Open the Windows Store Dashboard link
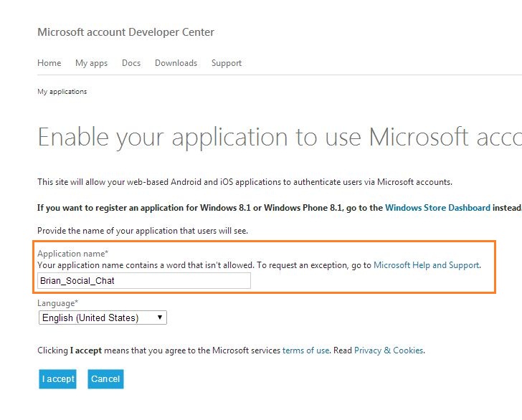 [x=437, y=208]
